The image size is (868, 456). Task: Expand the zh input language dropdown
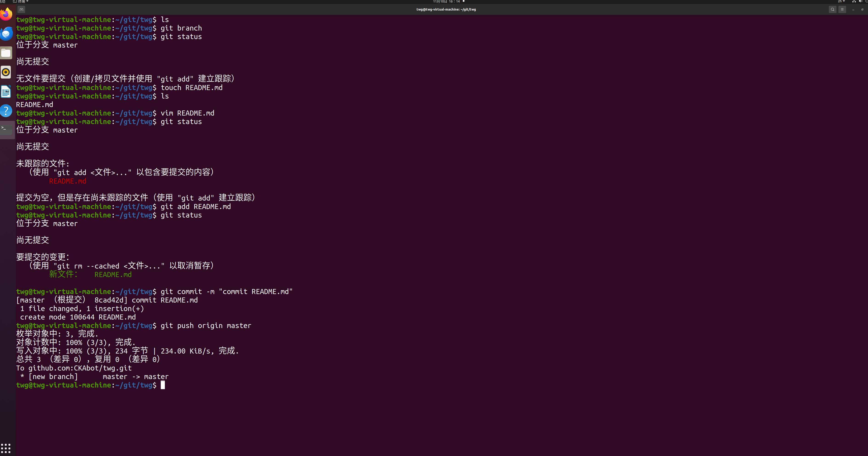click(841, 1)
